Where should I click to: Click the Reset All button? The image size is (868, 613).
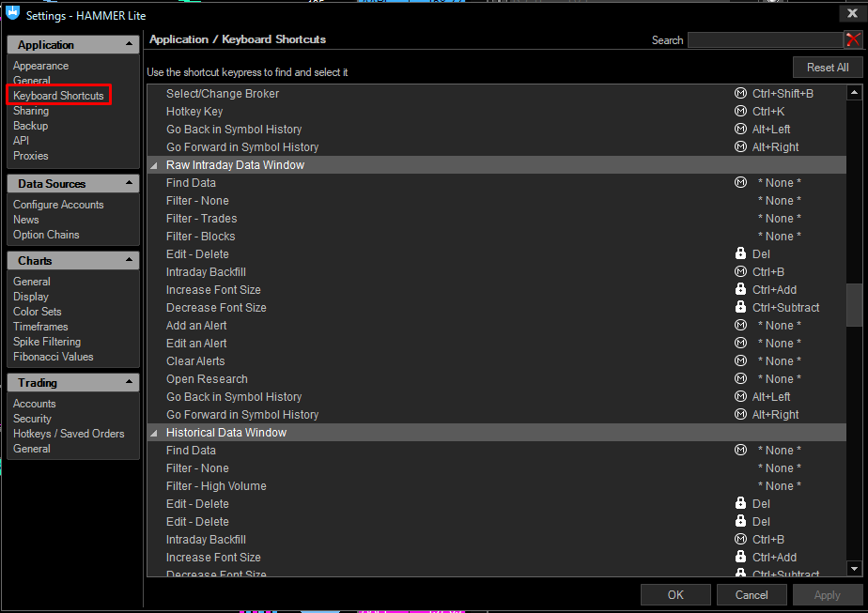coord(828,68)
